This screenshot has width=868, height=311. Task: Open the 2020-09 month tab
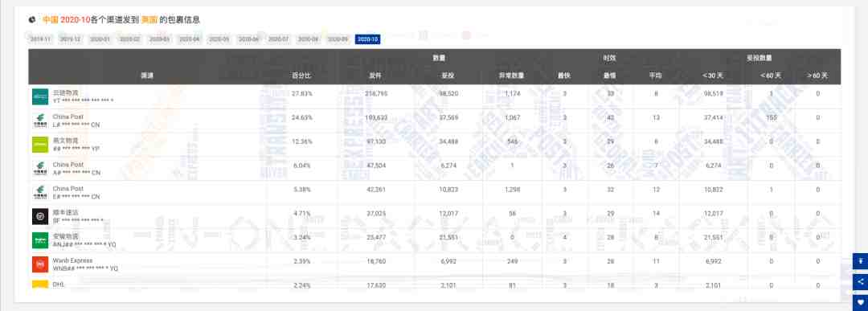click(338, 39)
